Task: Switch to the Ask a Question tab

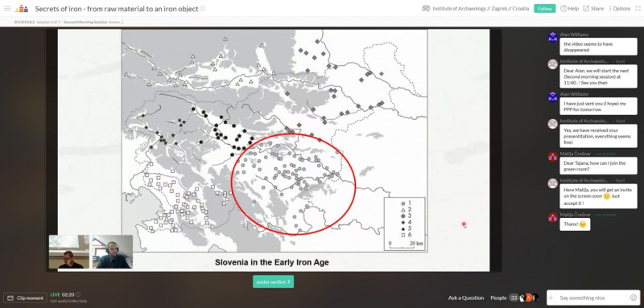Action: (x=466, y=298)
